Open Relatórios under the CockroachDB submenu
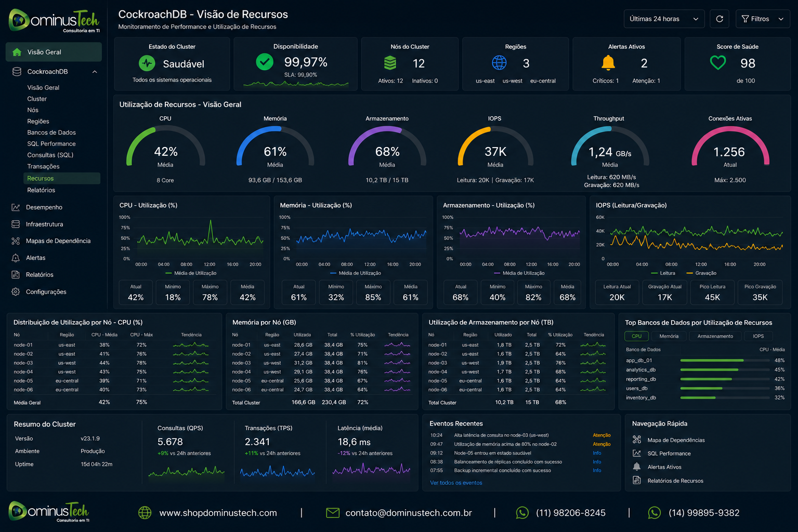The width and height of the screenshot is (798, 532). (41, 190)
